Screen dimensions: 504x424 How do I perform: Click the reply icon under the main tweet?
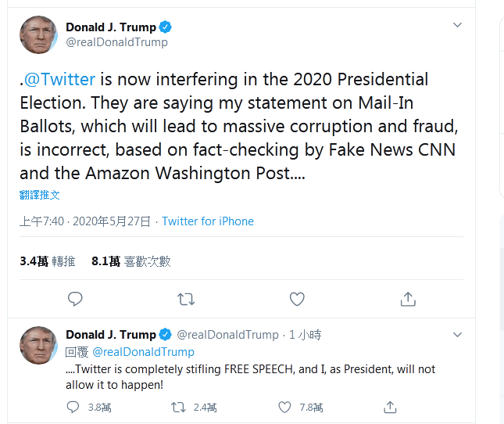[x=75, y=299]
